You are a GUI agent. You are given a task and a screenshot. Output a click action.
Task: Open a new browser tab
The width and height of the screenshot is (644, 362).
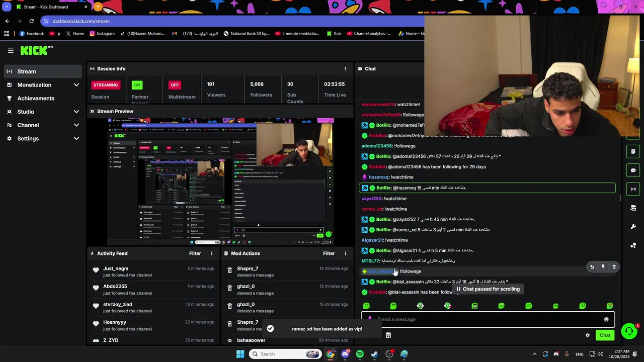point(98,7)
